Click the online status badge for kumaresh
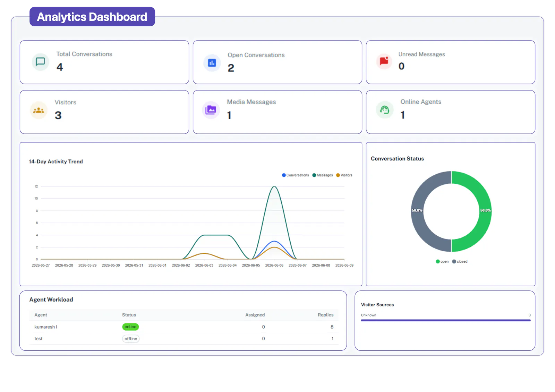The image size is (555, 392). (x=130, y=327)
